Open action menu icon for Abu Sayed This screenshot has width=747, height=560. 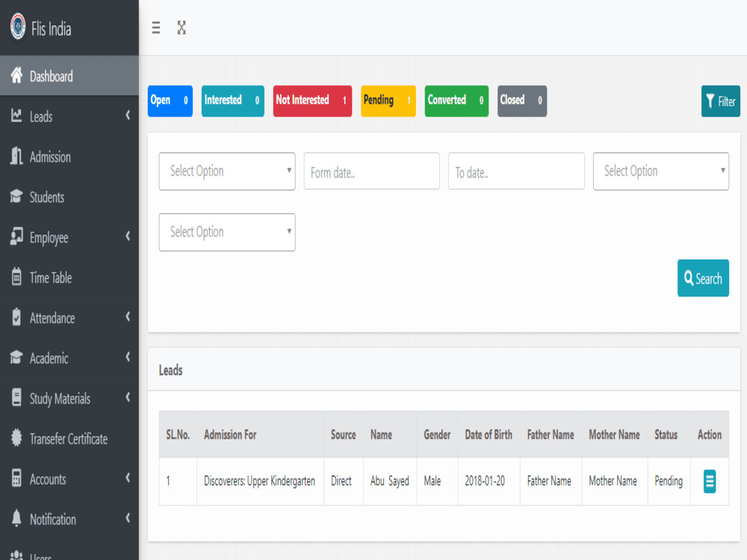[x=710, y=481]
